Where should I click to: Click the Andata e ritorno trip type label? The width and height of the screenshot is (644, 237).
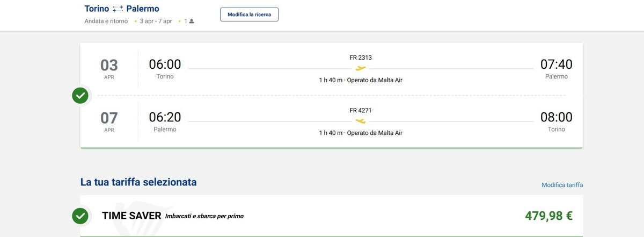(x=106, y=21)
